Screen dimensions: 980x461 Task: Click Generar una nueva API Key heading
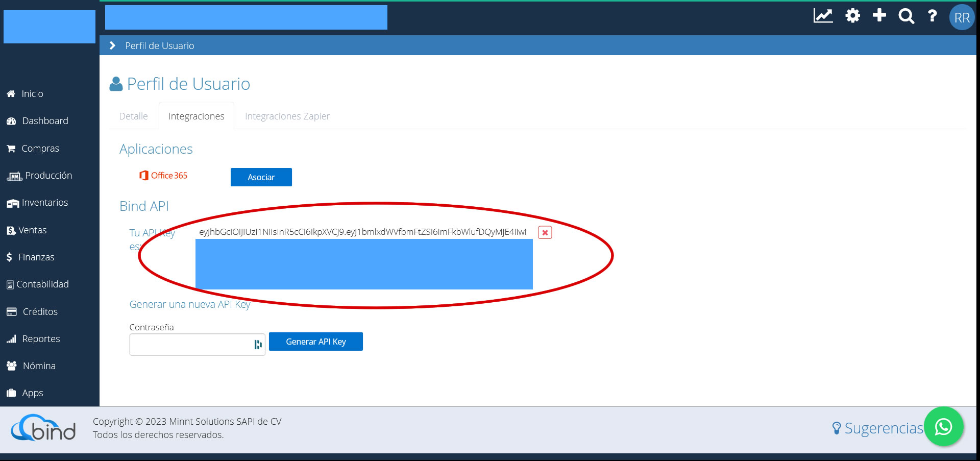click(190, 304)
